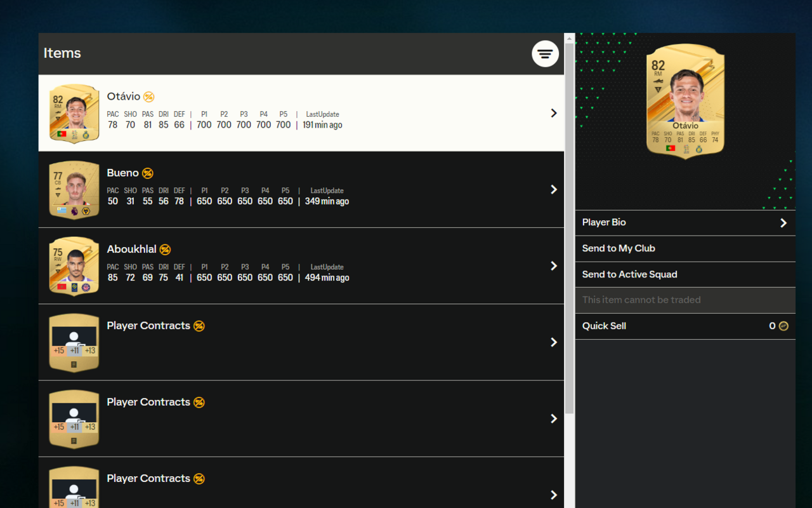Click second Player Contracts title

(x=148, y=402)
